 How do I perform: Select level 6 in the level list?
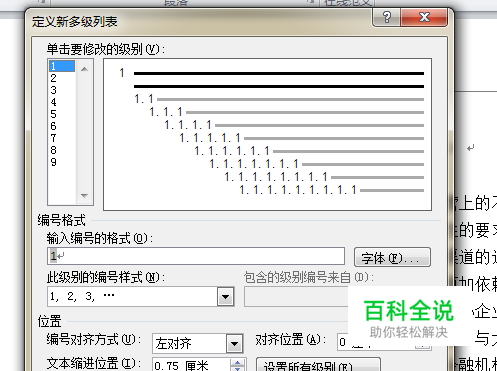pos(62,126)
